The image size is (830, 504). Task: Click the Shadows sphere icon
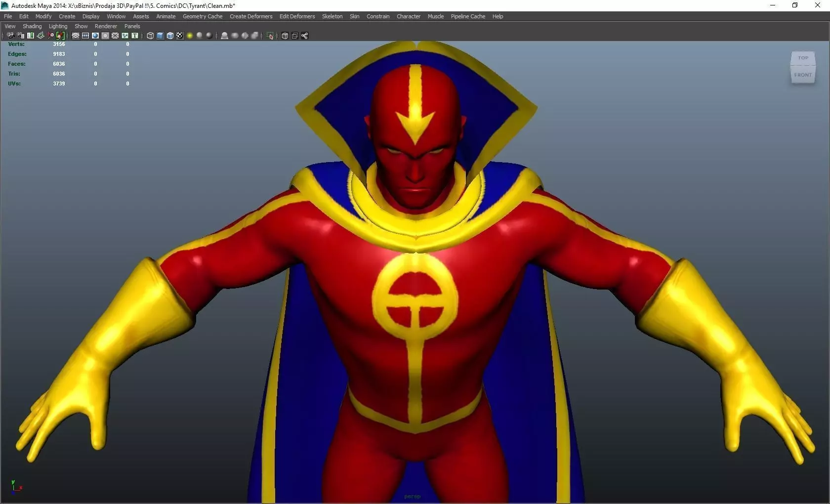(200, 36)
